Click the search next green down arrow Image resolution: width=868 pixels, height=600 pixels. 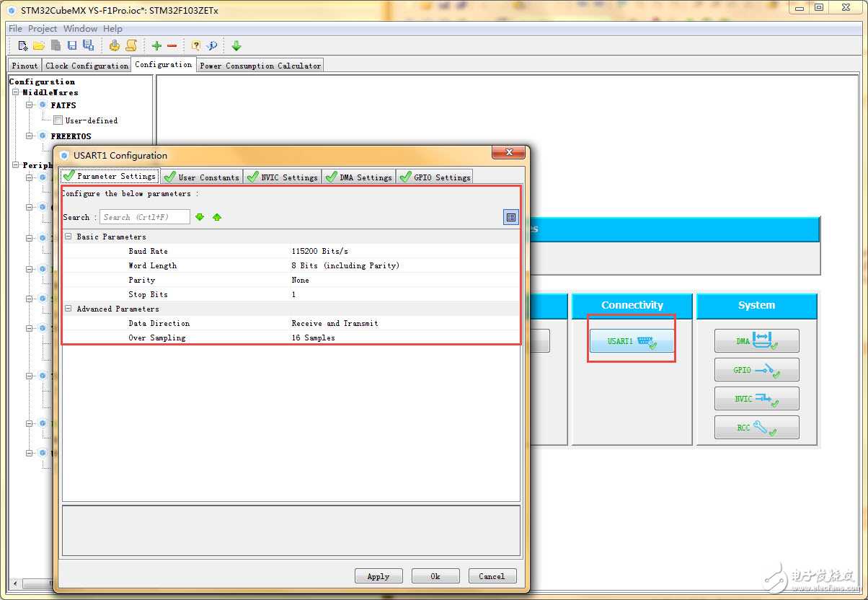pos(200,217)
